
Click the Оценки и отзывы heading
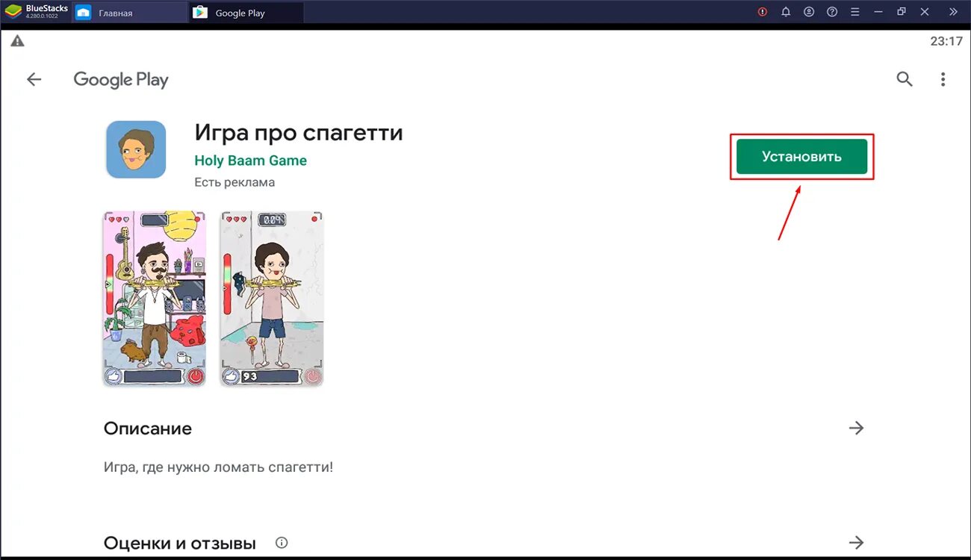[x=180, y=543]
